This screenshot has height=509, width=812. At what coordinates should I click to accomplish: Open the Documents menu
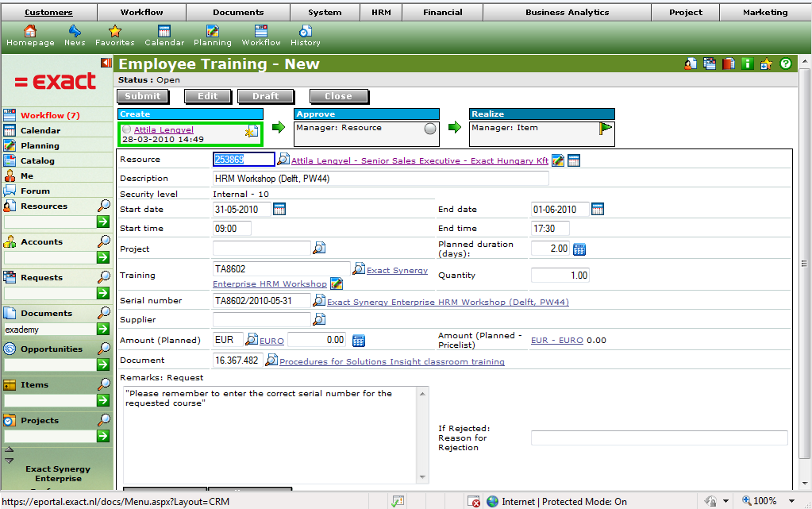point(238,13)
